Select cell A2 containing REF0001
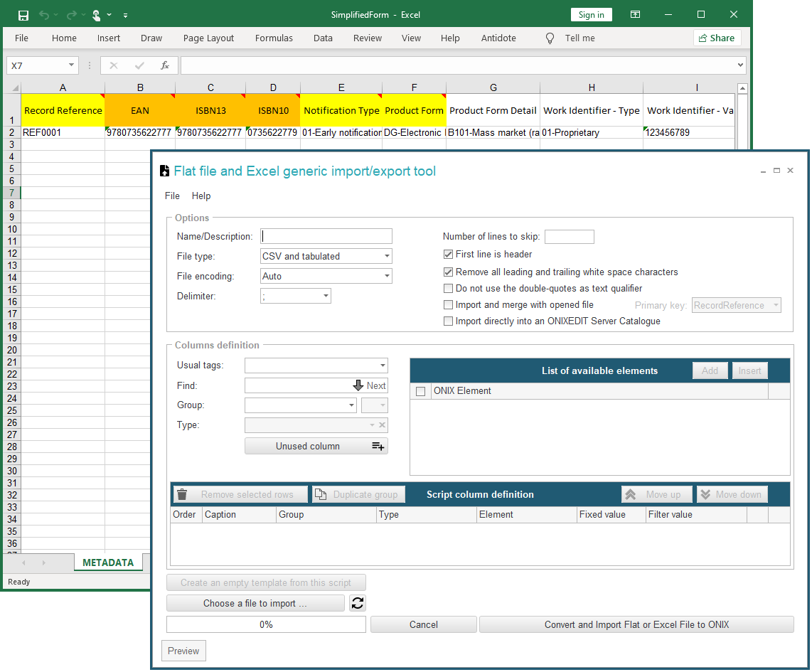 point(63,132)
